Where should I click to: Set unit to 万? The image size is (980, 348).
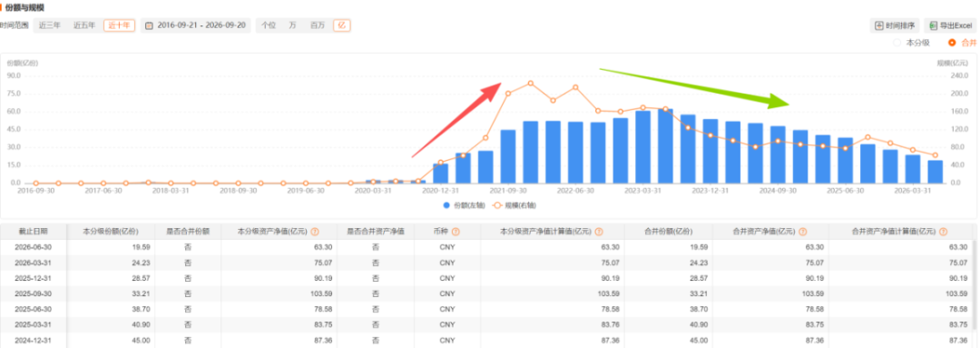pyautogui.click(x=292, y=25)
